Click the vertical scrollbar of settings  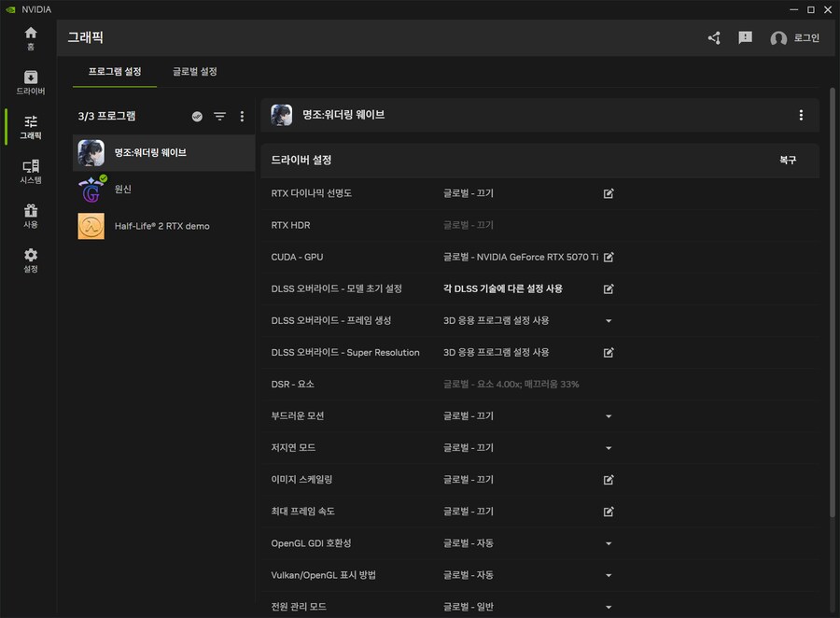tap(833, 302)
